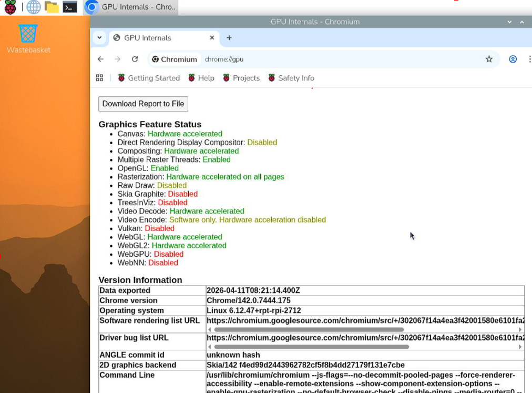Open the Chromium profile avatar menu
532x393 pixels.
click(513, 59)
